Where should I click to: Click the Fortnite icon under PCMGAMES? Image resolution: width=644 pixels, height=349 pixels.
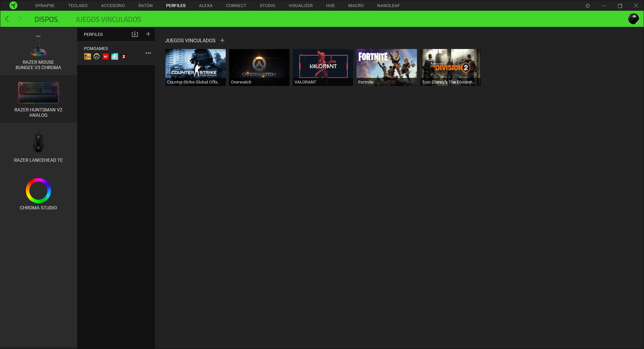click(x=115, y=57)
